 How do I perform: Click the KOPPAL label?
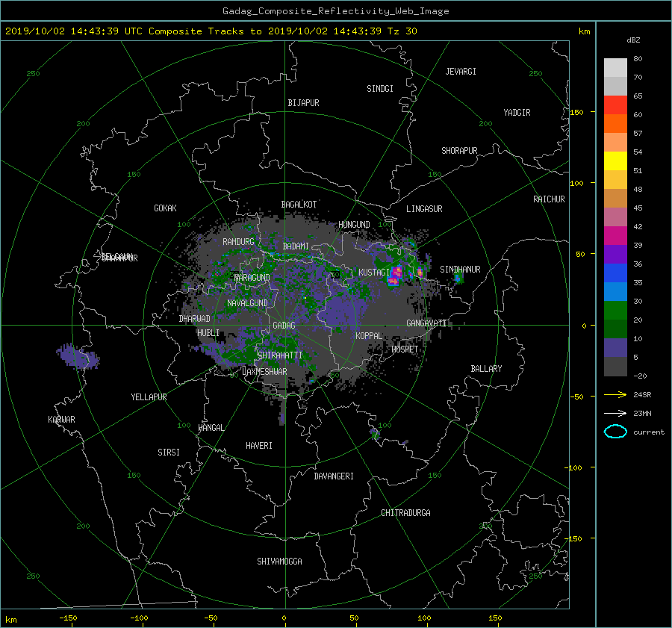tap(369, 335)
